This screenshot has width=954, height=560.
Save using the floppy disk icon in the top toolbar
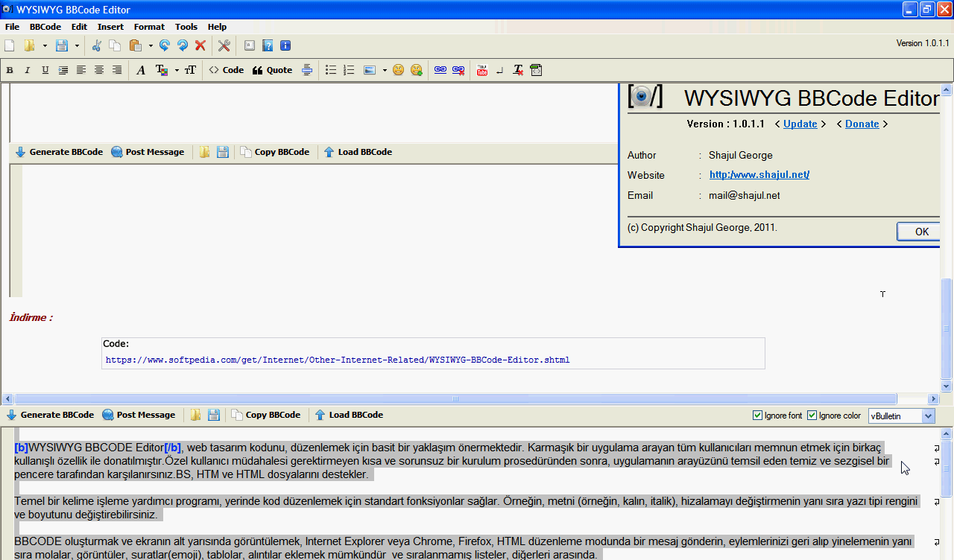62,46
